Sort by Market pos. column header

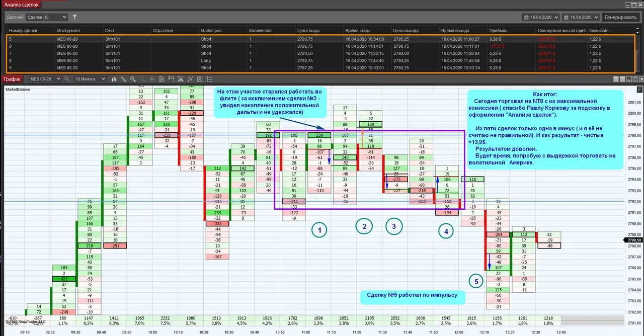tap(222, 30)
